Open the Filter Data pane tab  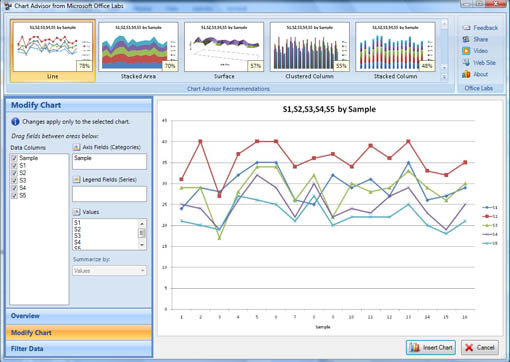(79, 349)
